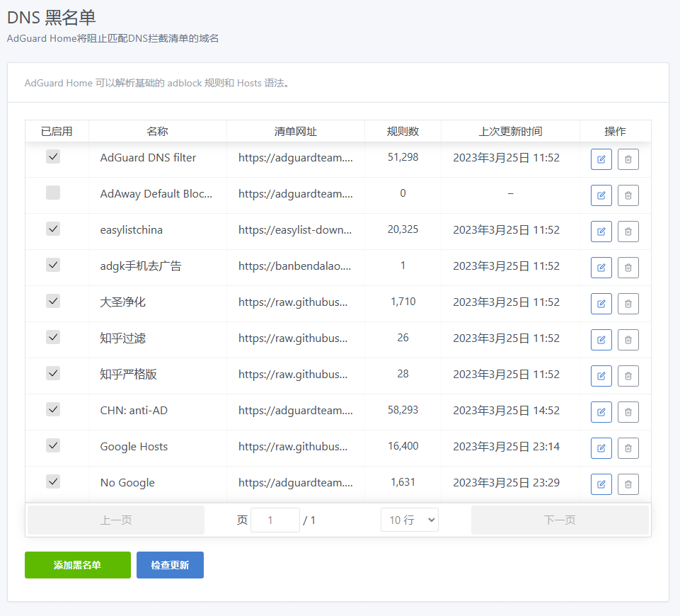
Task: Edit the 大圣净化 list entry
Action: 601,304
